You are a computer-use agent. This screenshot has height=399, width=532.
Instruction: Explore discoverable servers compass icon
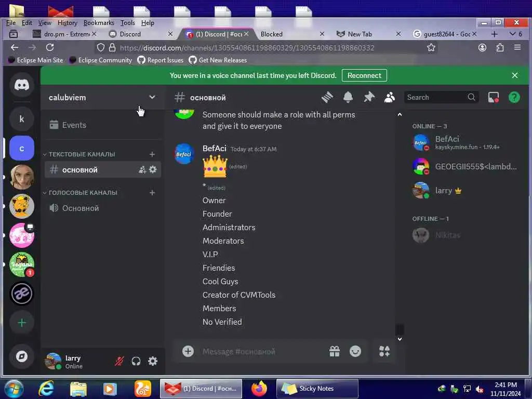tap(22, 356)
